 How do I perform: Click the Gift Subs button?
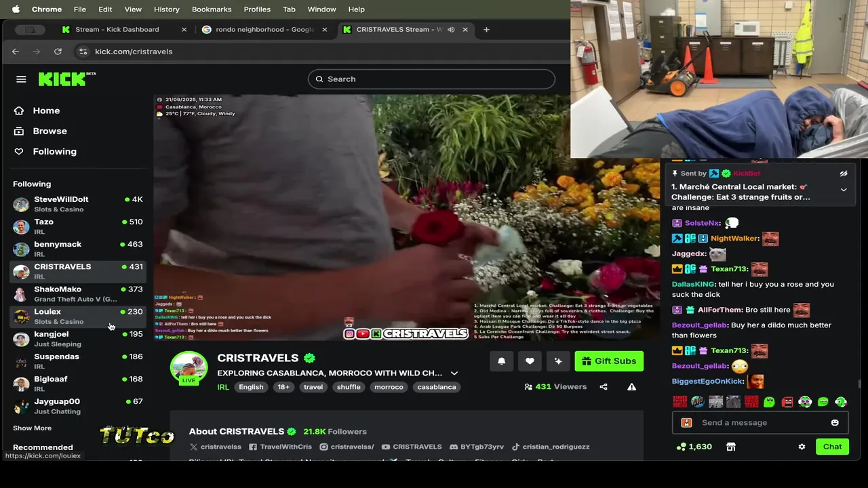(x=609, y=361)
